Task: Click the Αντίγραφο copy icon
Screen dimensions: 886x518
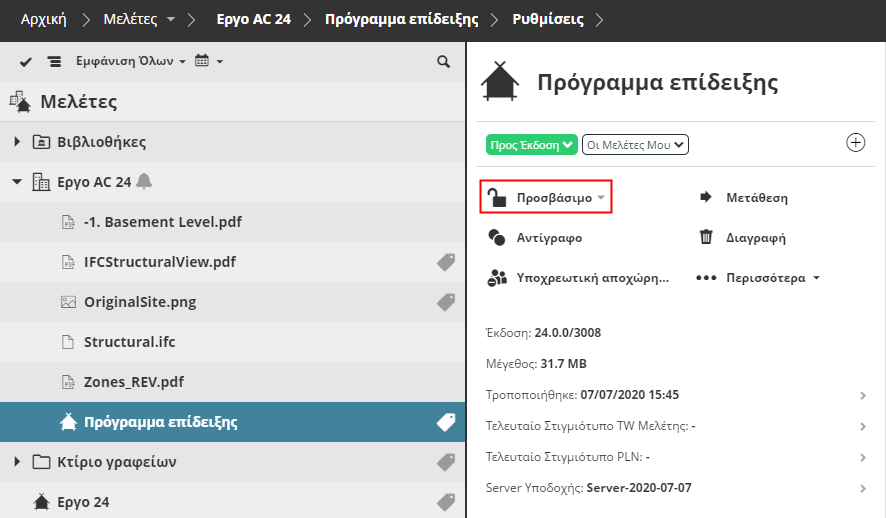Action: (496, 238)
